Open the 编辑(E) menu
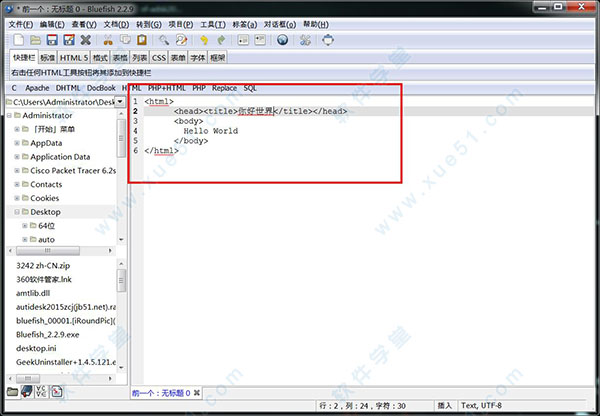Image resolution: width=600 pixels, height=416 pixels. pos(52,24)
